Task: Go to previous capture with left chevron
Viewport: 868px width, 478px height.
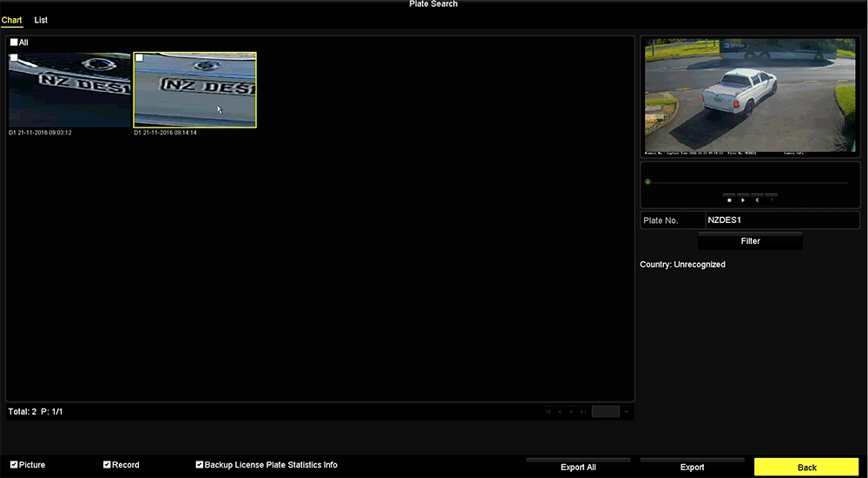Action: [x=757, y=200]
